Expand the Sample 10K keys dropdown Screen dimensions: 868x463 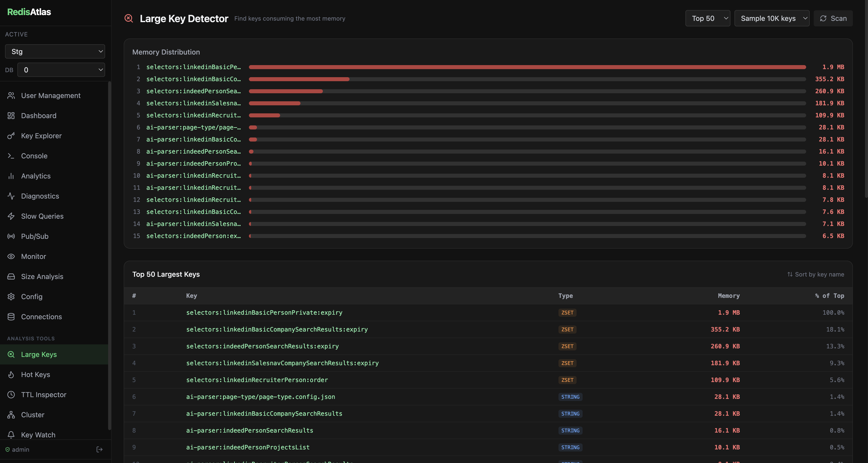tap(771, 19)
